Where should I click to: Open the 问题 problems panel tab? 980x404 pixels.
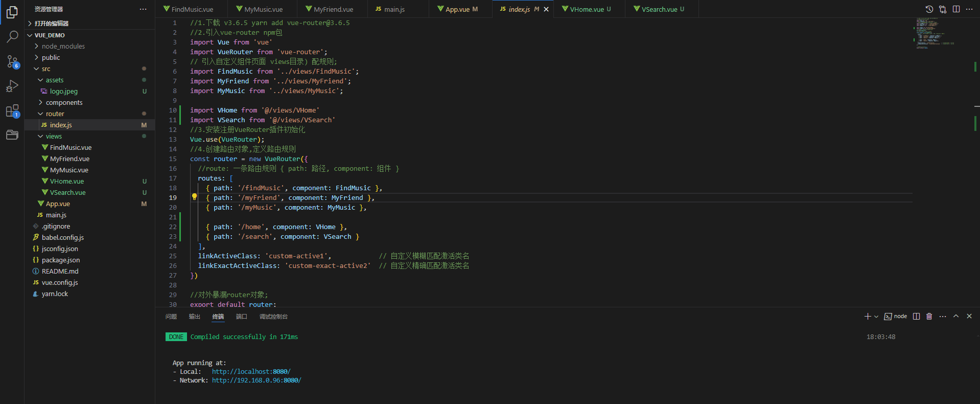(171, 317)
